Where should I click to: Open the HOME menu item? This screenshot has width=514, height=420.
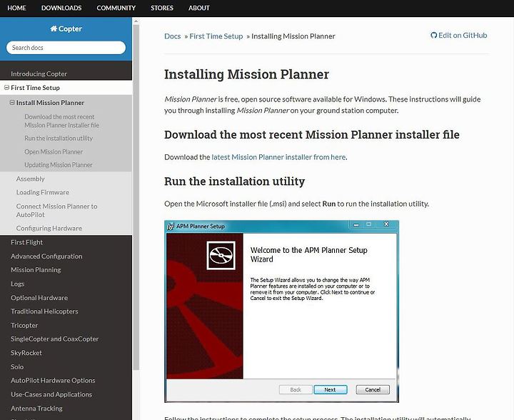(16, 8)
